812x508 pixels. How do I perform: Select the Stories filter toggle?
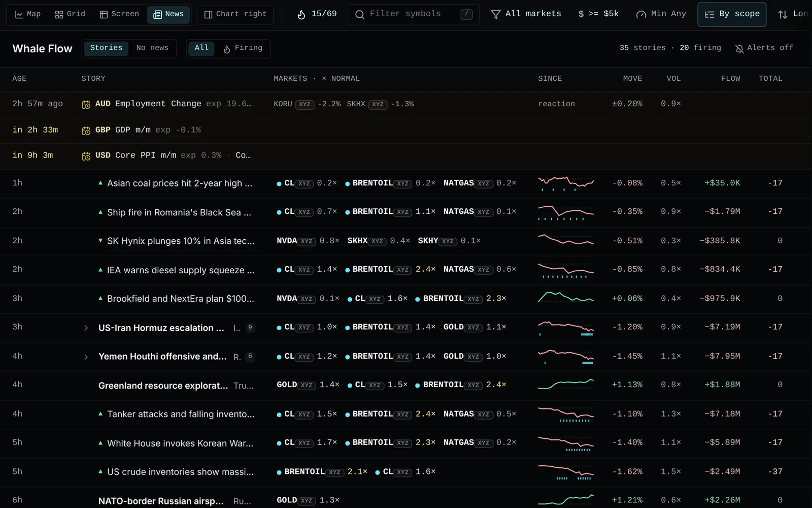tap(106, 48)
